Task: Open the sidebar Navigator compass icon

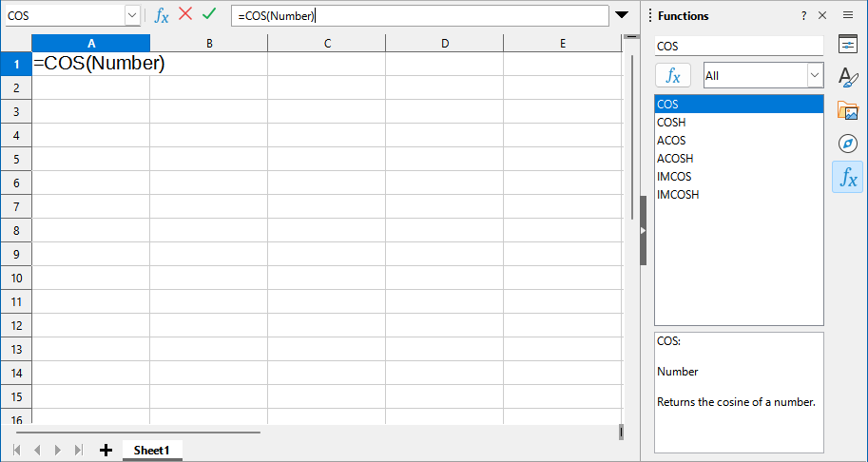Action: [847, 144]
